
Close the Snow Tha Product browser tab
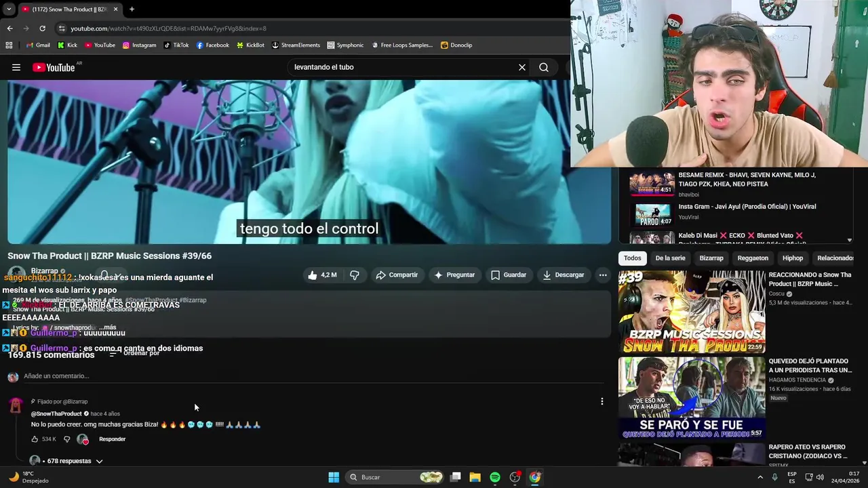(x=115, y=9)
